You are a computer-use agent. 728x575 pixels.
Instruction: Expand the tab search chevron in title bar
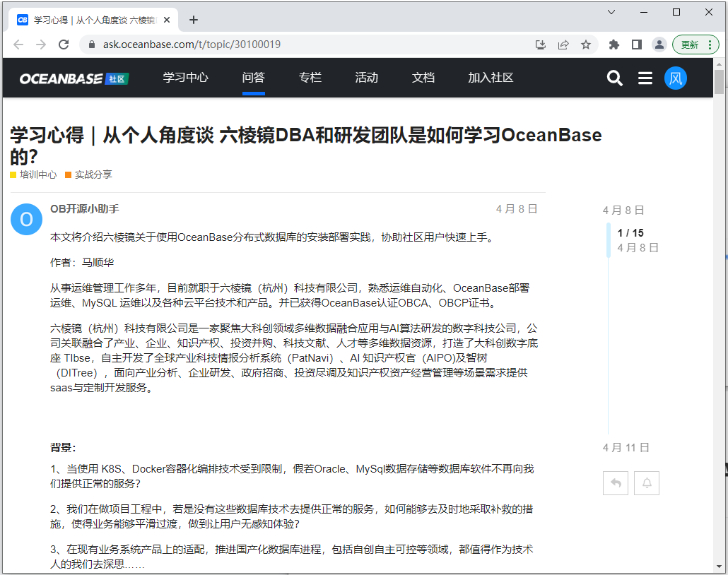pyautogui.click(x=611, y=12)
